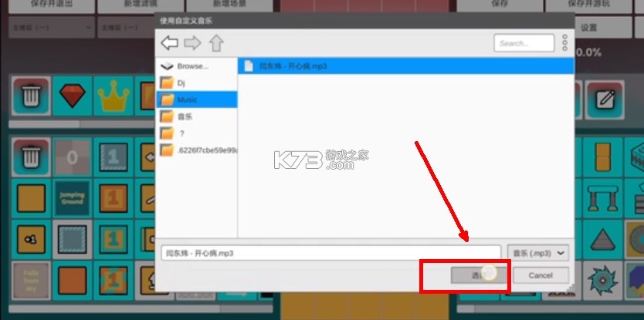Click 新增滤镜 in the editor

(x=141, y=5)
